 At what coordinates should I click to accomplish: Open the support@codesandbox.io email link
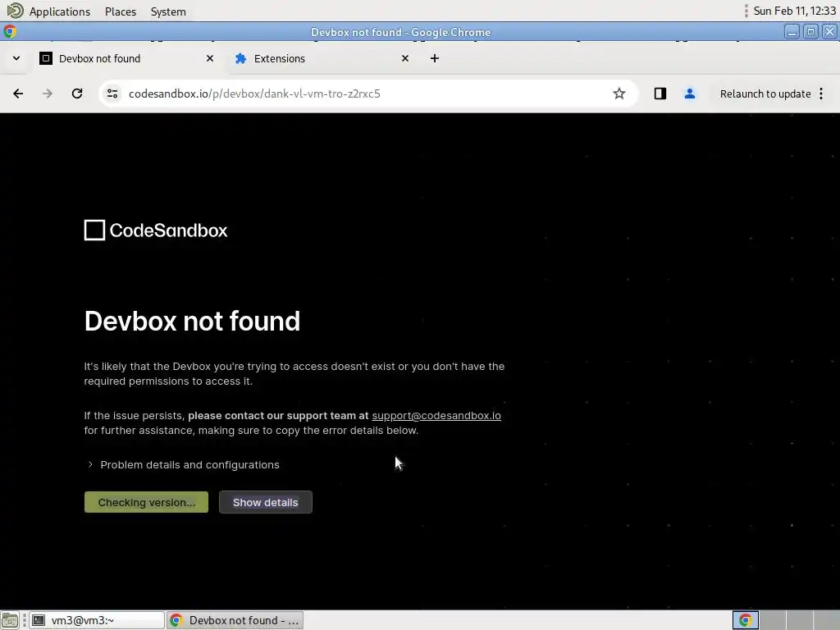coord(436,416)
